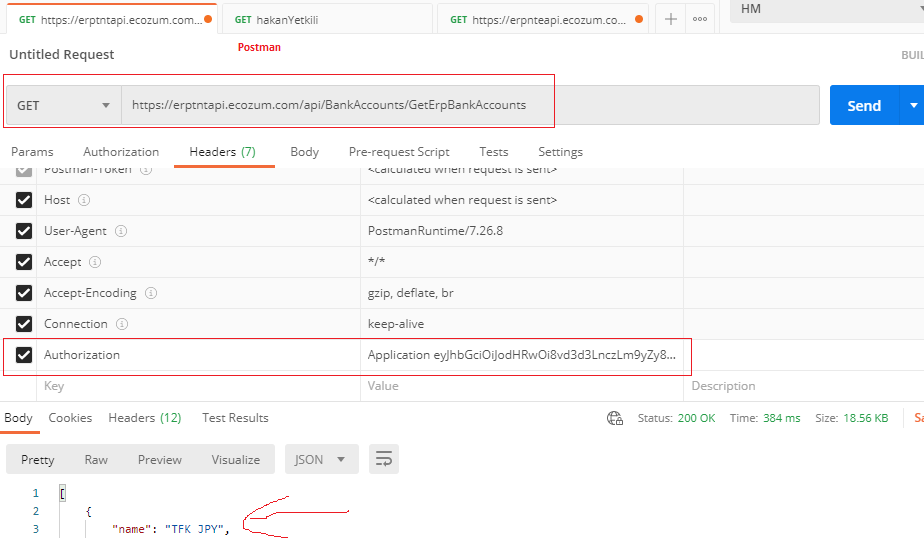Image resolution: width=924 pixels, height=538 pixels.
Task: Uncheck the Host header checkbox
Action: coord(24,200)
